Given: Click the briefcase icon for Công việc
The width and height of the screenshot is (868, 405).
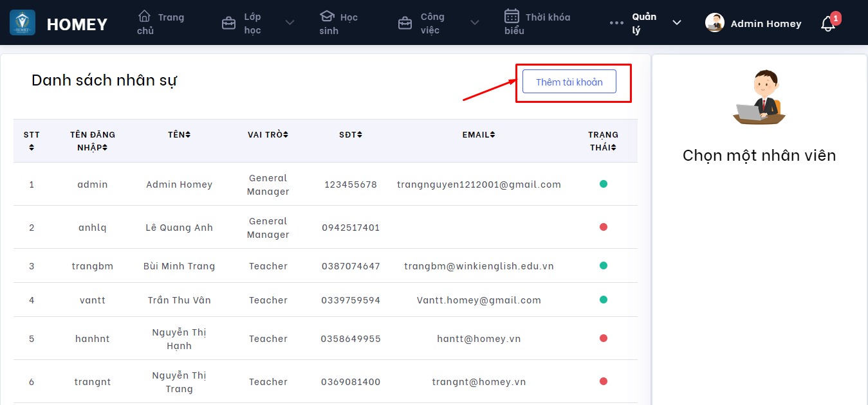Looking at the screenshot, I should click(405, 24).
